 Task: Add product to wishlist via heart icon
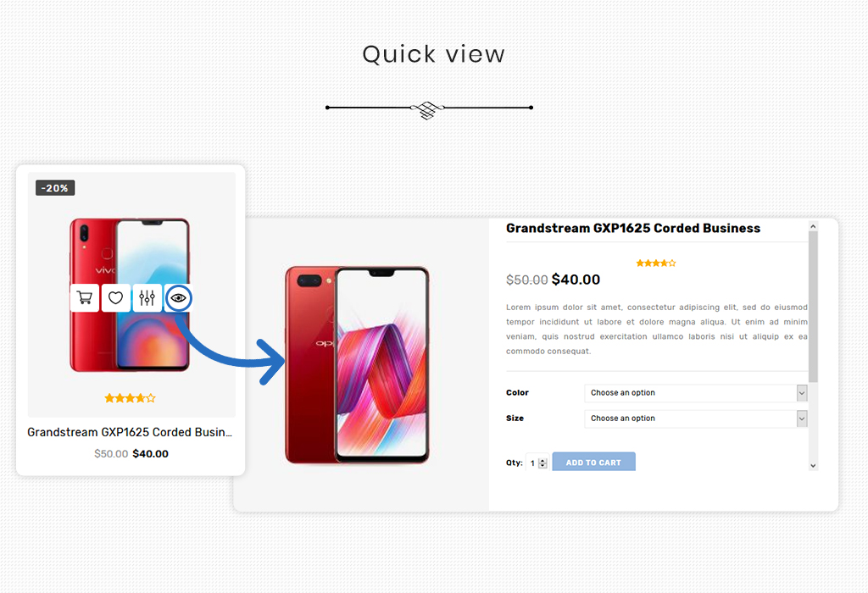pyautogui.click(x=115, y=298)
